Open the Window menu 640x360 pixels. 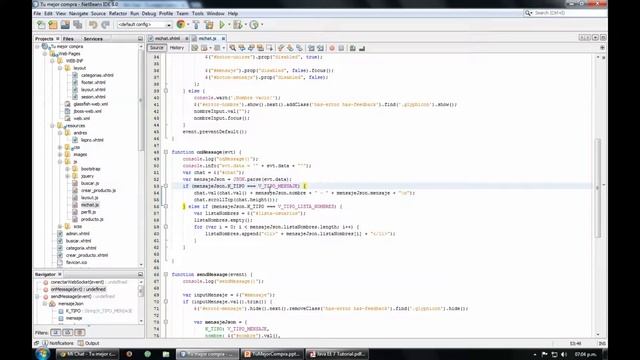point(215,13)
